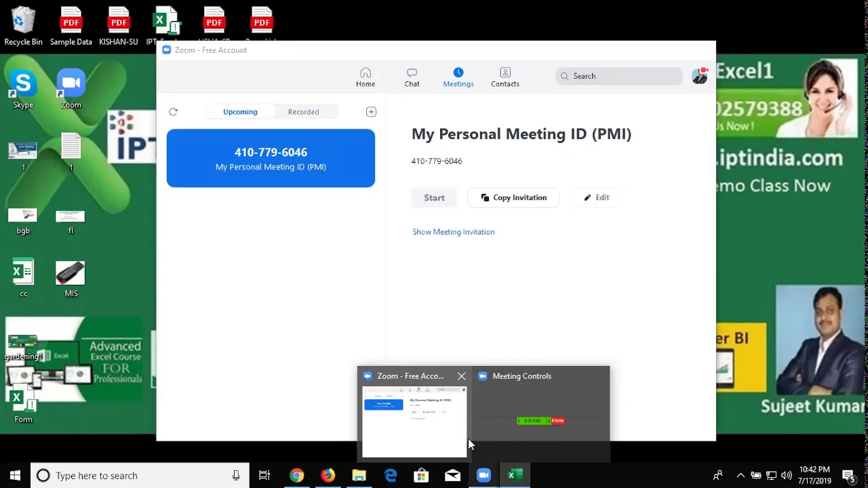This screenshot has width=868, height=488.
Task: Select Zoom desktop shortcut
Action: coord(71,89)
